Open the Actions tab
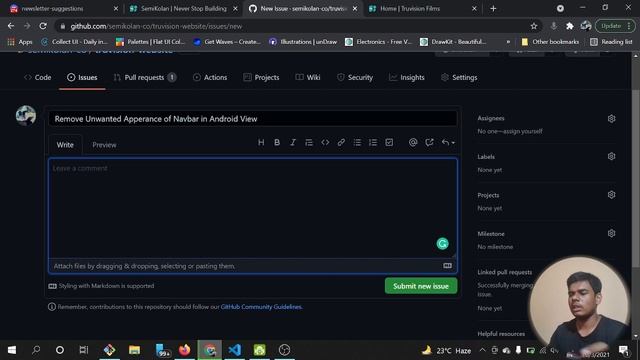Viewport: 640px width, 360px height. pos(210,77)
